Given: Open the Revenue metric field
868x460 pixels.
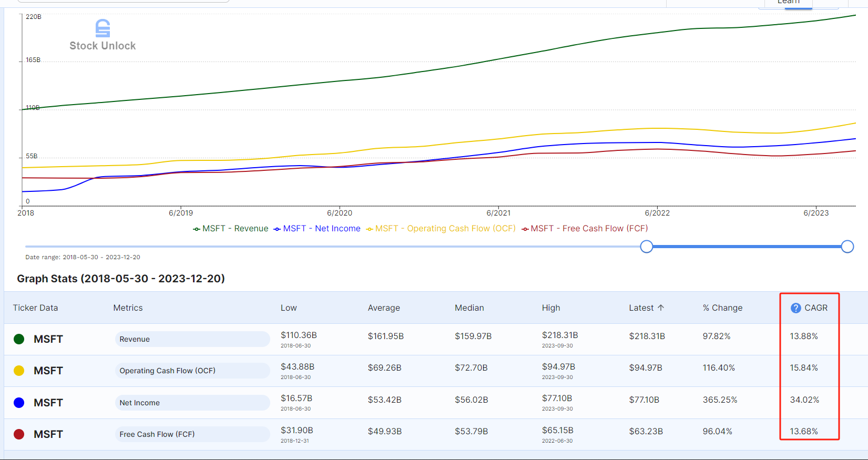Looking at the screenshot, I should (192, 339).
